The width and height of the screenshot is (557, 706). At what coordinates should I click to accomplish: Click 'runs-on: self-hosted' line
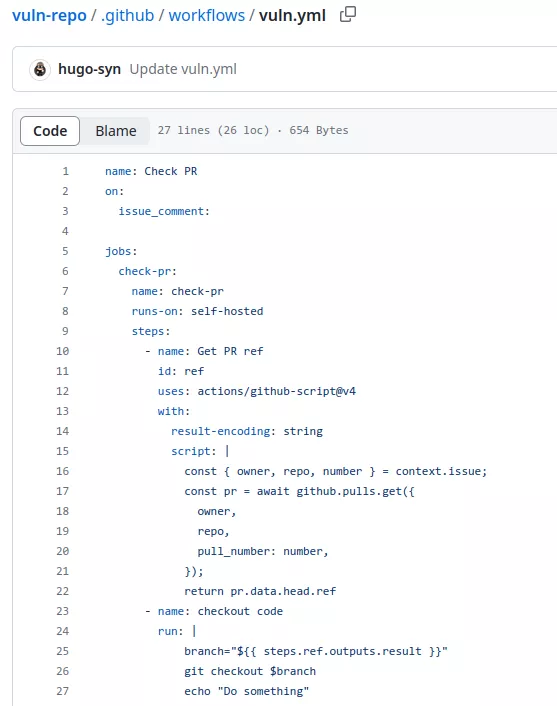pos(197,311)
